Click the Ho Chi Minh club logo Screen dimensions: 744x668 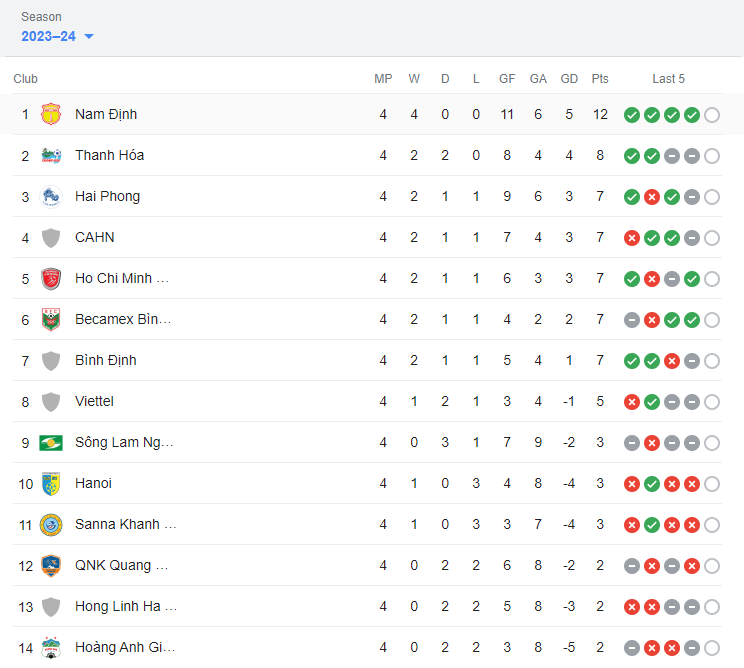pyautogui.click(x=51, y=279)
